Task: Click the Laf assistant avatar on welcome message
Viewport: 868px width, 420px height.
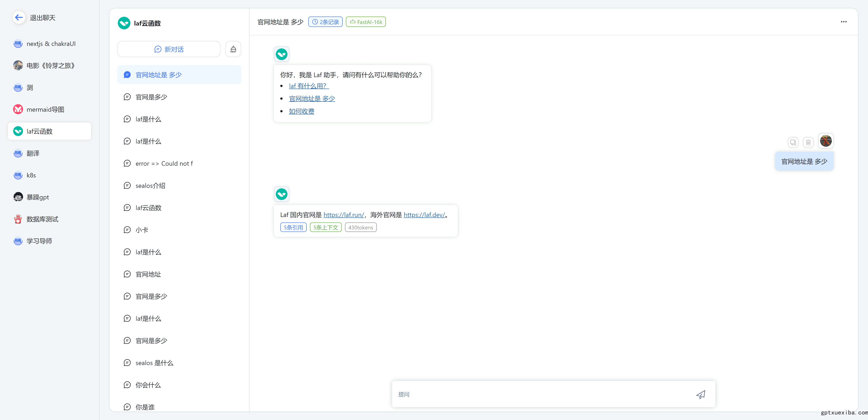Action: [x=281, y=54]
